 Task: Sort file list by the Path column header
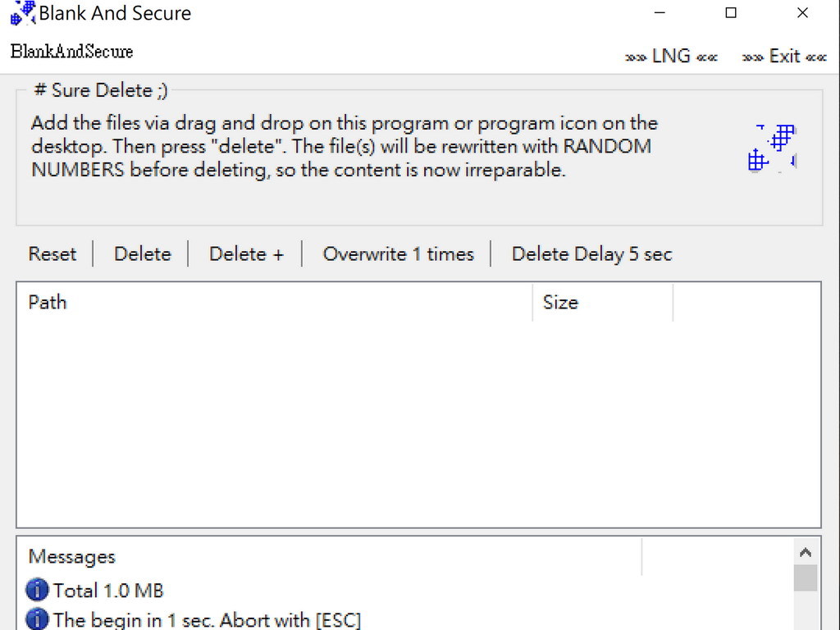pyautogui.click(x=275, y=303)
